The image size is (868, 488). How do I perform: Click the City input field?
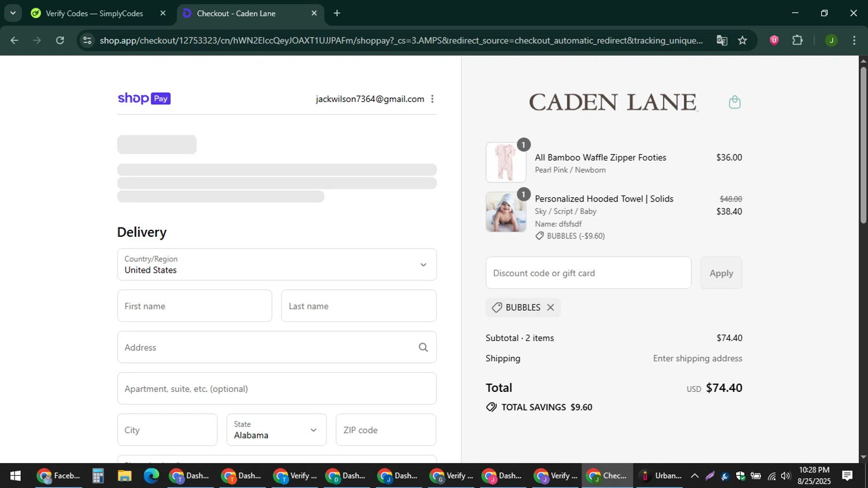(167, 430)
